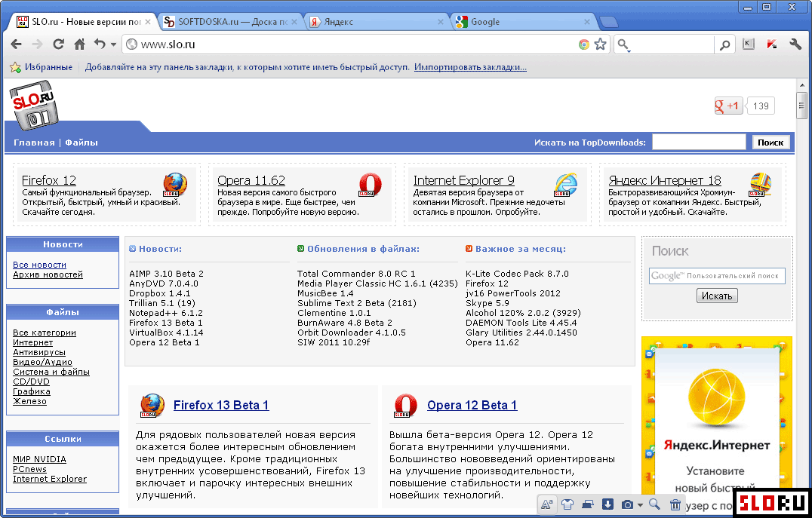812x518 pixels.
Task: Submit search with the magnifier button
Action: click(725, 45)
